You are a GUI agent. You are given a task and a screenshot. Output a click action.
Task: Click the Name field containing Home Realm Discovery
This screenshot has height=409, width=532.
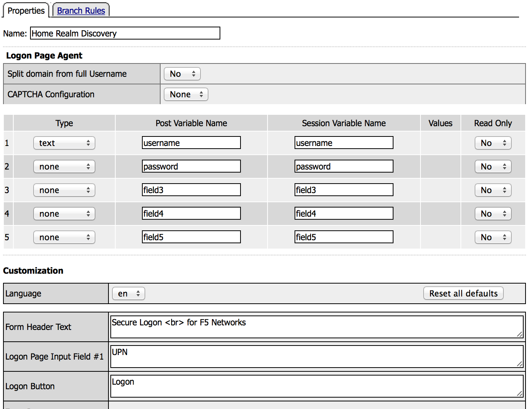[x=125, y=33]
